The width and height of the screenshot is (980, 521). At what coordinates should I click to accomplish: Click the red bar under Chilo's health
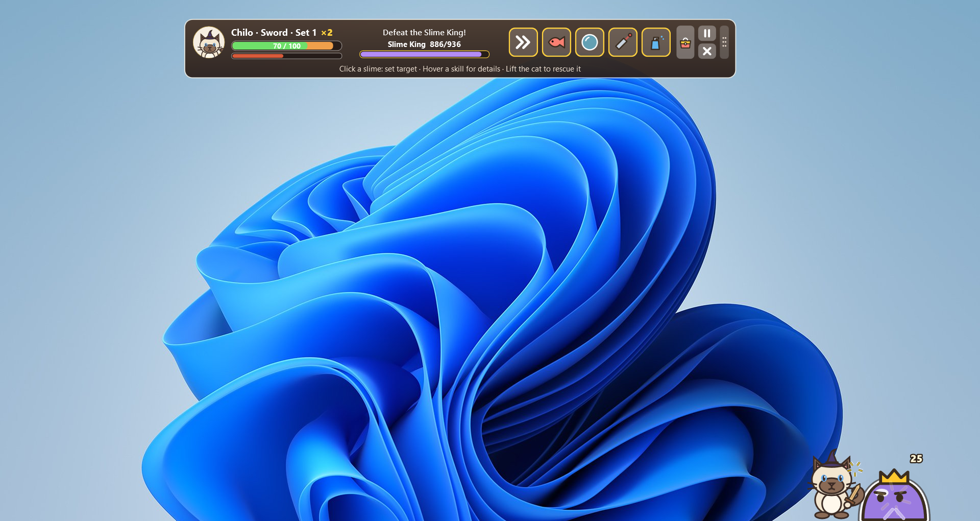[x=286, y=56]
